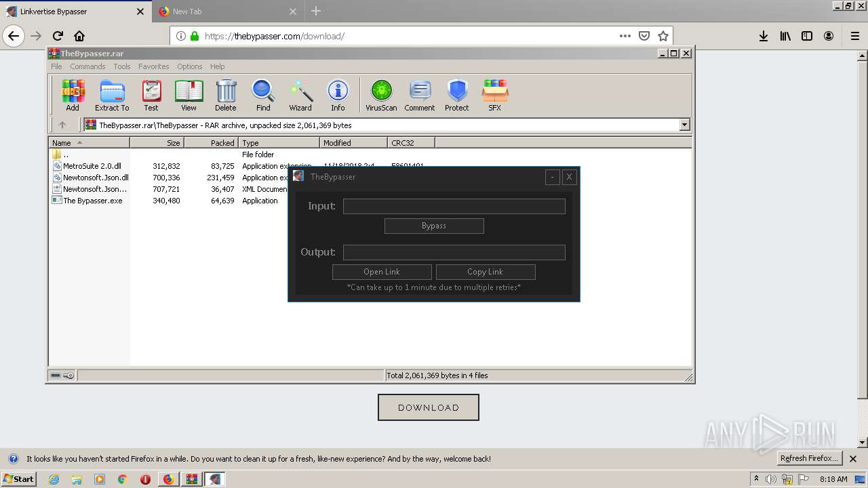Viewport: 868px width, 488px height.
Task: Open the Commands menu
Action: pos(87,66)
